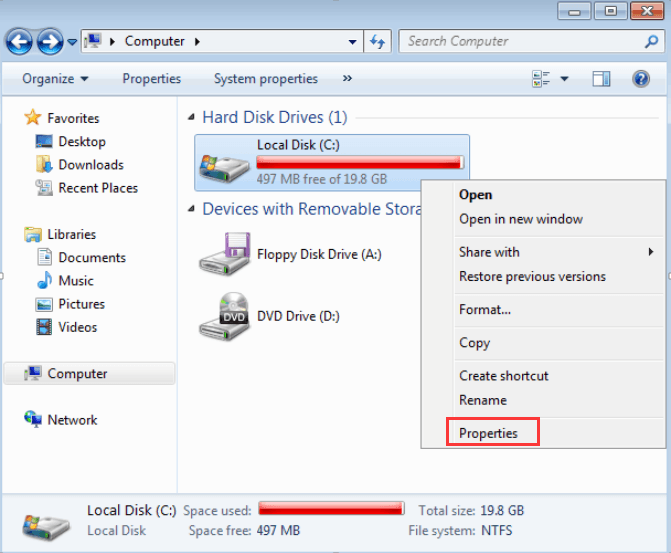Image resolution: width=671 pixels, height=553 pixels.
Task: Click the Floppy Disk Drive (A:) label
Action: pyautogui.click(x=319, y=255)
